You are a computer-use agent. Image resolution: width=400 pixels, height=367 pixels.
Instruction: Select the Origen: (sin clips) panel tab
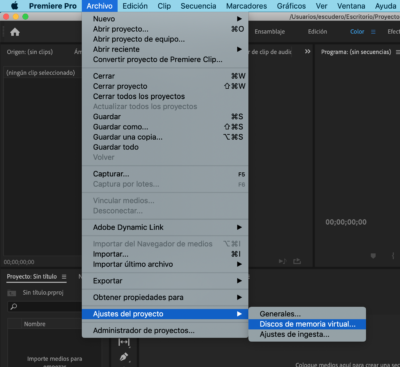tap(30, 52)
